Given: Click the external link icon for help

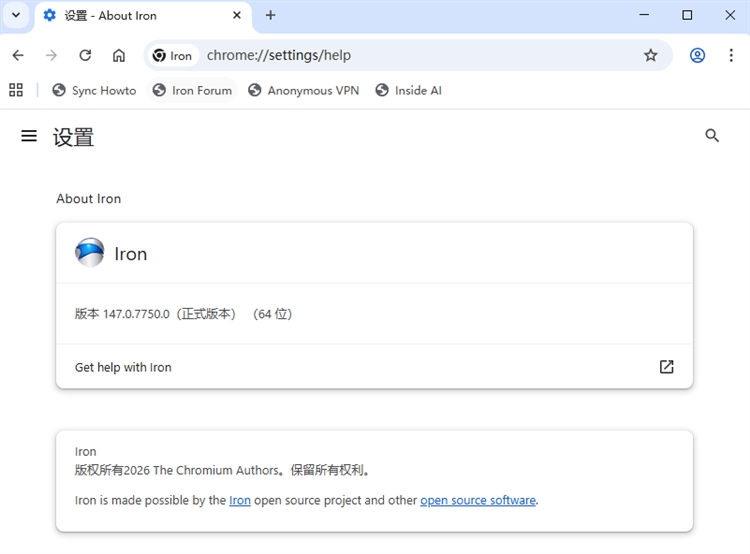Looking at the screenshot, I should tap(666, 367).
